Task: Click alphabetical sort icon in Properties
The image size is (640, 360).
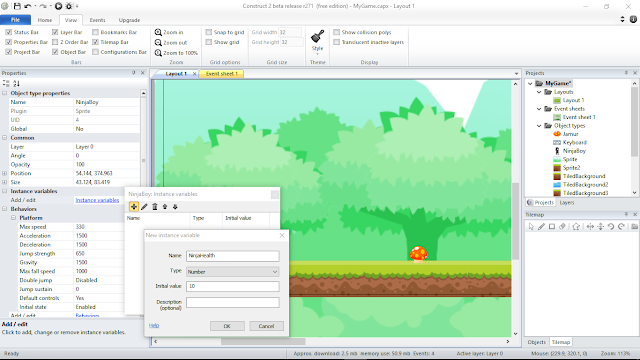Action: point(16,83)
